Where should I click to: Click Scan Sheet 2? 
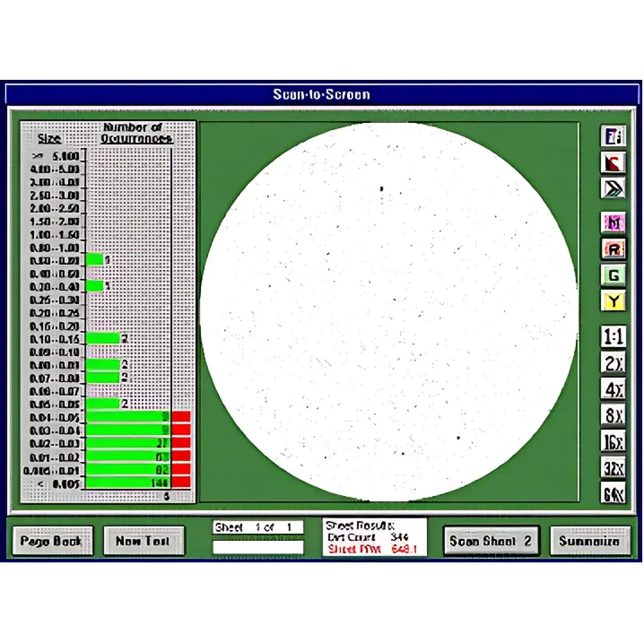491,541
